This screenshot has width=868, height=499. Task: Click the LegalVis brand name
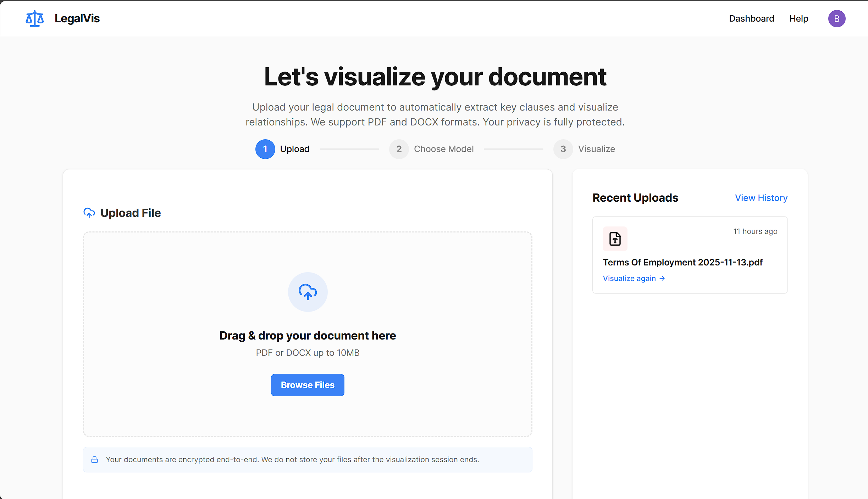77,18
